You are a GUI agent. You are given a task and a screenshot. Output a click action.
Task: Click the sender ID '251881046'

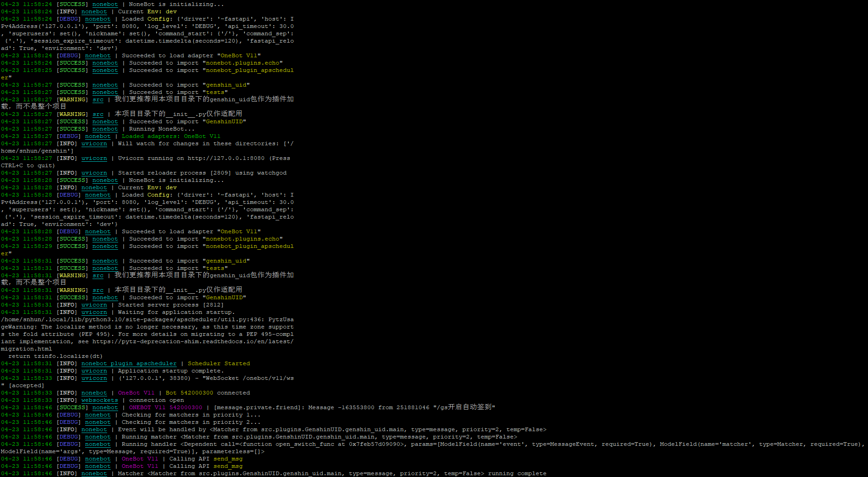point(413,407)
